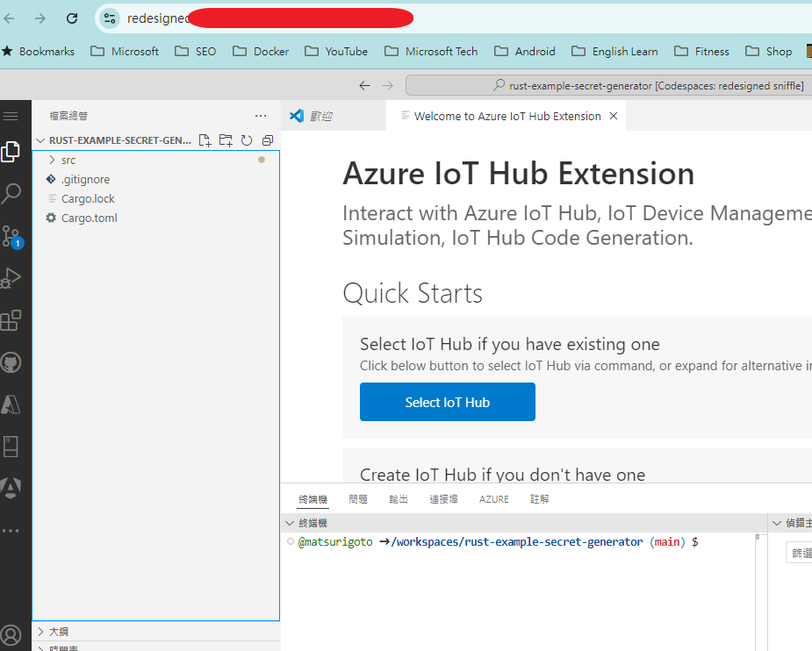Switch to the 終端機 panel tab

pyautogui.click(x=313, y=499)
